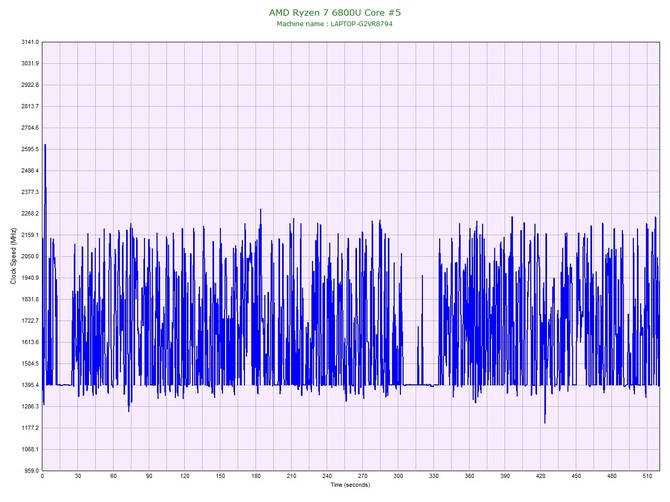Click the 510 tick on time axis
Image resolution: width=670 pixels, height=502 pixels.
[x=647, y=476]
